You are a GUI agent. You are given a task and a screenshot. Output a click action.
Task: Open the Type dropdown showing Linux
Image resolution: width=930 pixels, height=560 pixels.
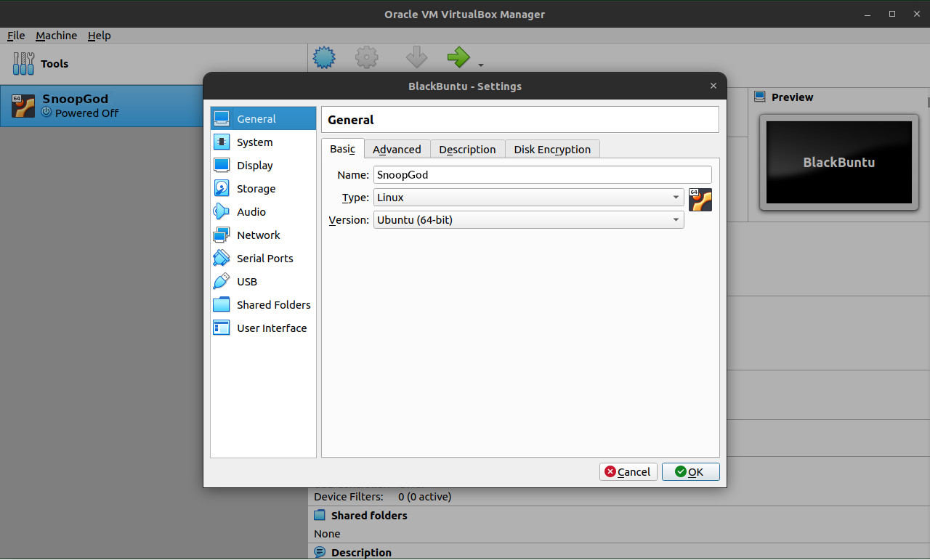click(529, 198)
